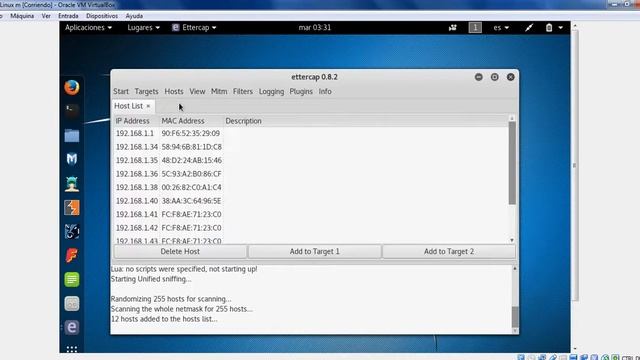Image resolution: width=640 pixels, height=360 pixels.
Task: Click the Delete Host button
Action: tap(180, 251)
